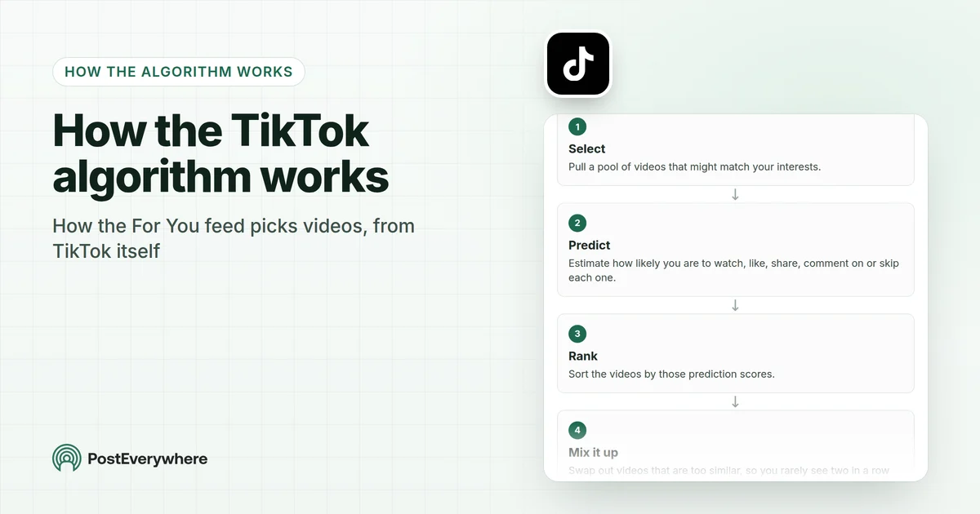
Task: Click the TikTok logo icon
Action: (578, 64)
